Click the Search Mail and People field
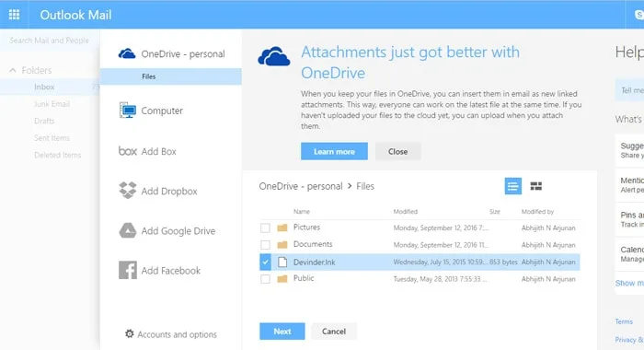The height and width of the screenshot is (350, 644). coord(50,41)
